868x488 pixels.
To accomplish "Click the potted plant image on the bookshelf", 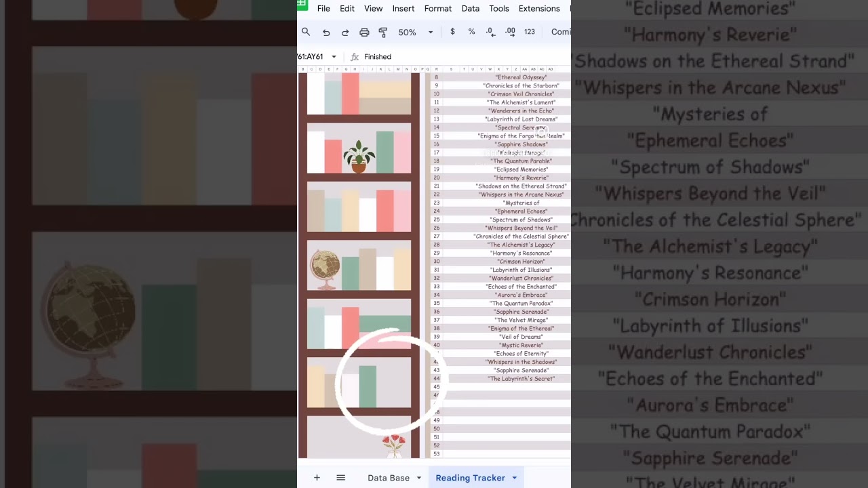I will 359,156.
